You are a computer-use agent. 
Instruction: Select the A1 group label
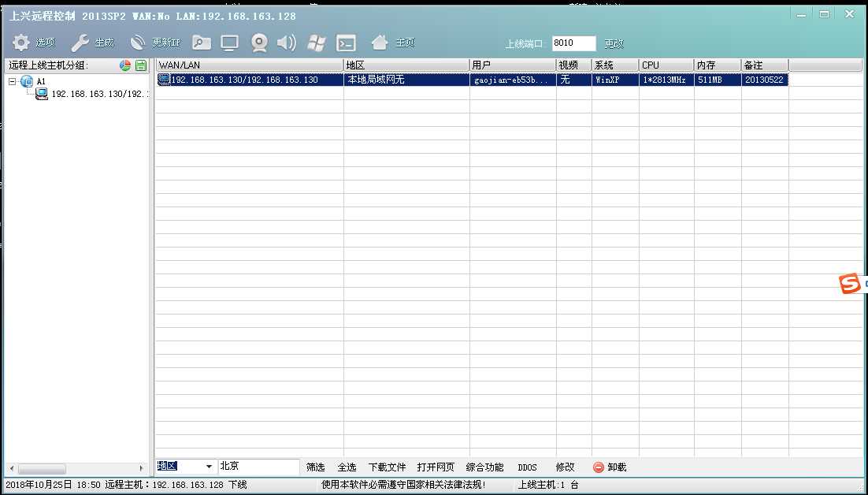(41, 81)
